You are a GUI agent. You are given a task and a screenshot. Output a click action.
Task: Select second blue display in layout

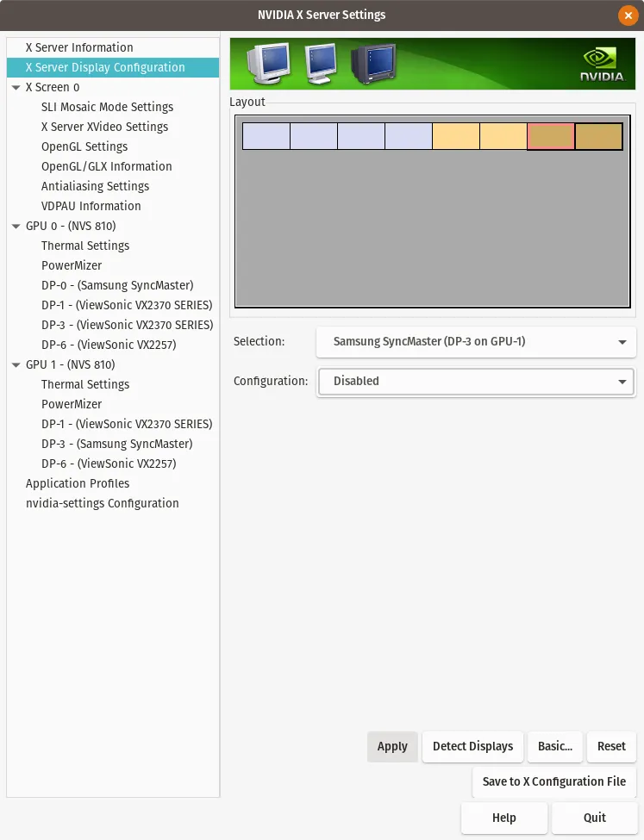point(314,136)
